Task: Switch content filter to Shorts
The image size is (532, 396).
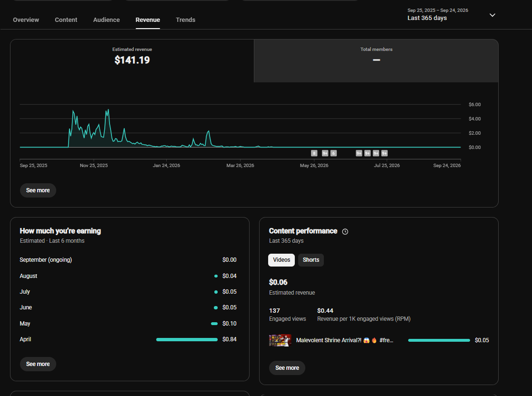Action: coord(311,260)
